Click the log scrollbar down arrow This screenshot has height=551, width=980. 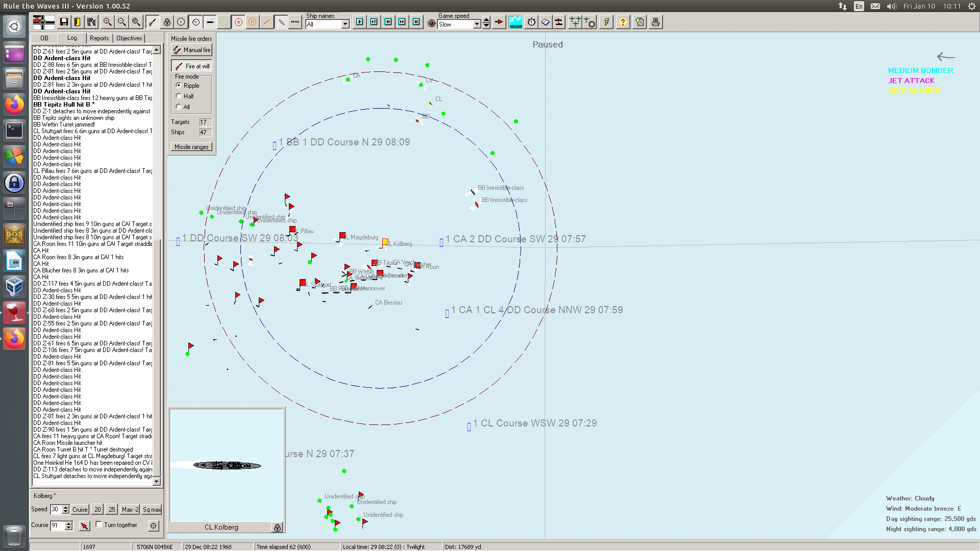point(157,482)
